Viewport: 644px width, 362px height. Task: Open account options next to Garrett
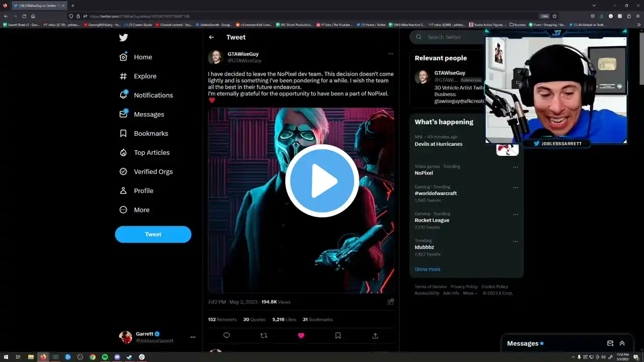coord(193,337)
